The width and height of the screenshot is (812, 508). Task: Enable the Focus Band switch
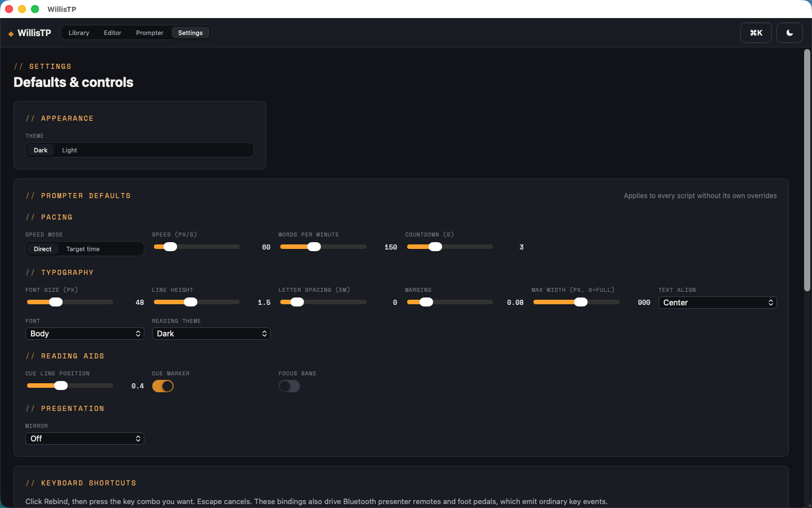click(289, 386)
